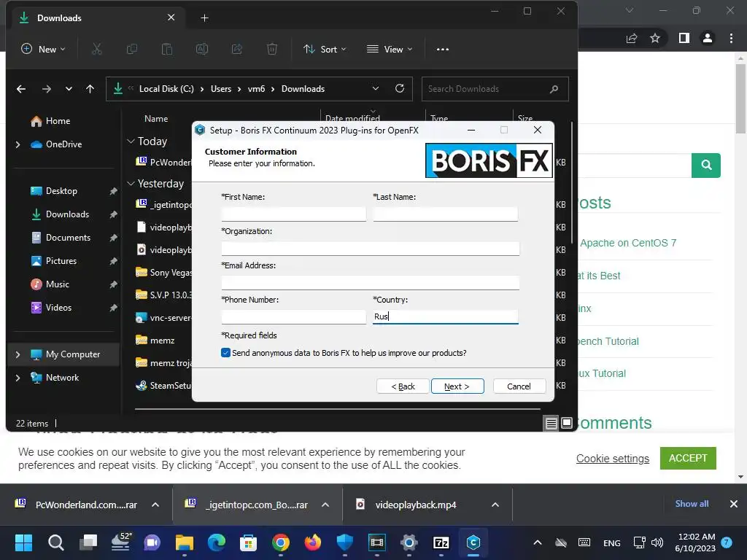This screenshot has height=560, width=747.
Task: Click the Share icon in Explorer toolbar
Action: [x=237, y=49]
